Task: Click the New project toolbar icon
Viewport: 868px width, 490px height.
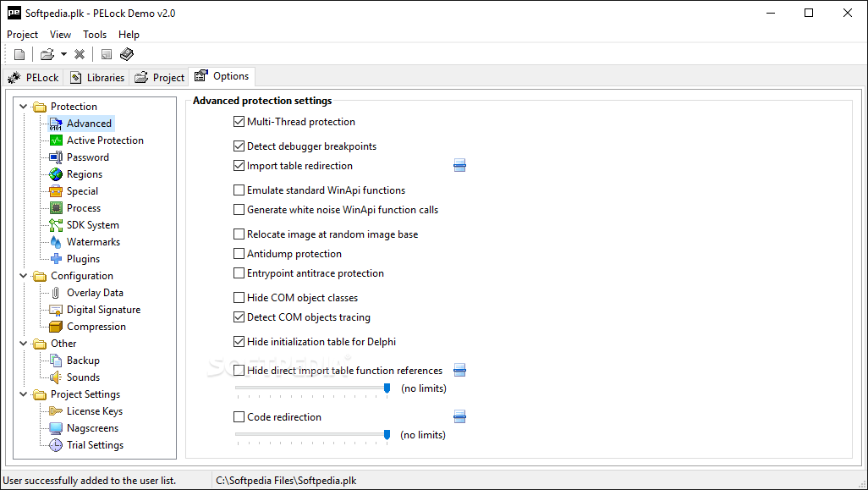Action: coord(19,54)
